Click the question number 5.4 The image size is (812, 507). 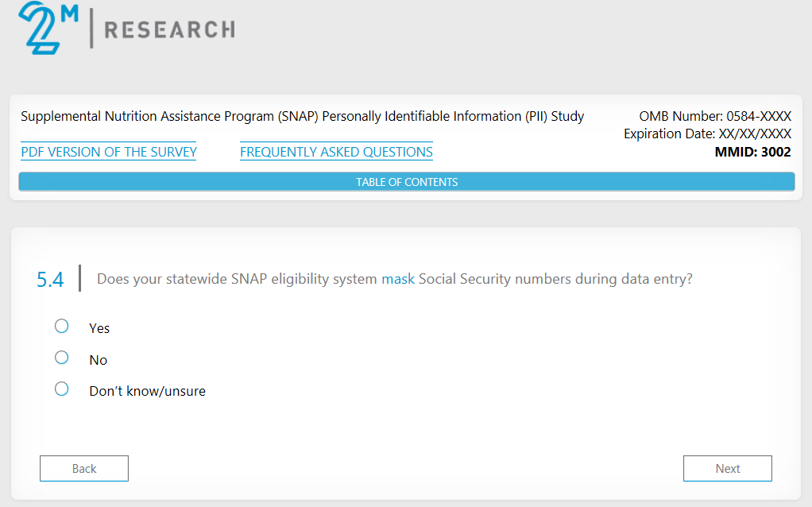[50, 280]
